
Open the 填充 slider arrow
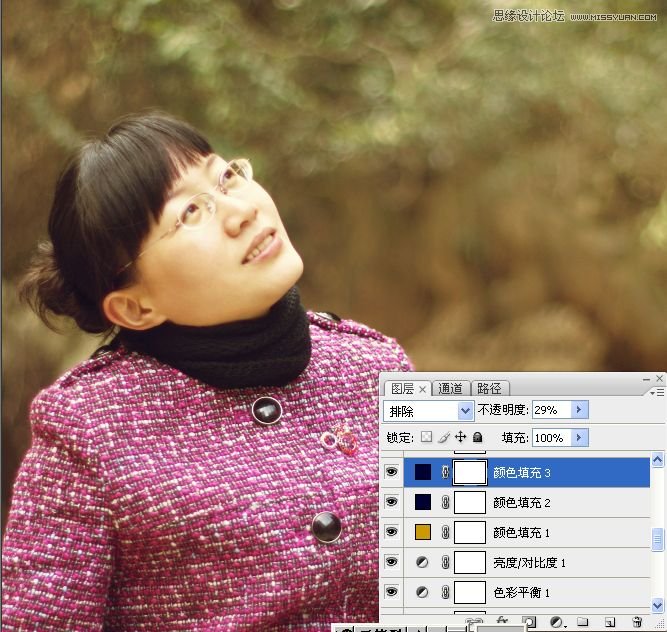[579, 438]
